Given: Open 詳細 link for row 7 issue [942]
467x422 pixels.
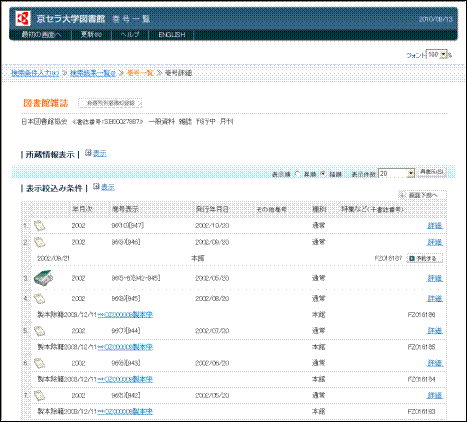Looking at the screenshot, I should point(435,395).
